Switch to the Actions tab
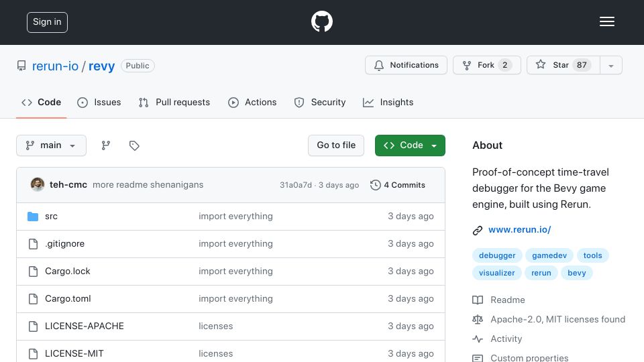644x362 pixels. [x=252, y=102]
